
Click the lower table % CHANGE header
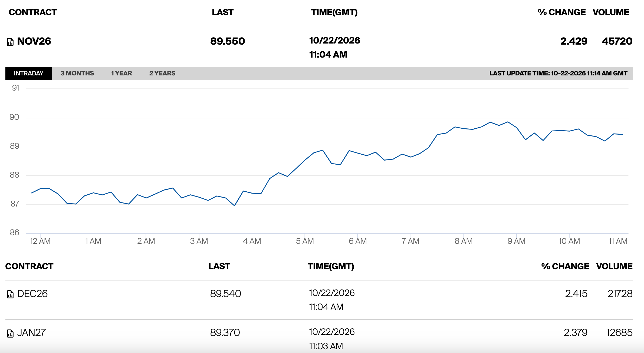coord(565,266)
